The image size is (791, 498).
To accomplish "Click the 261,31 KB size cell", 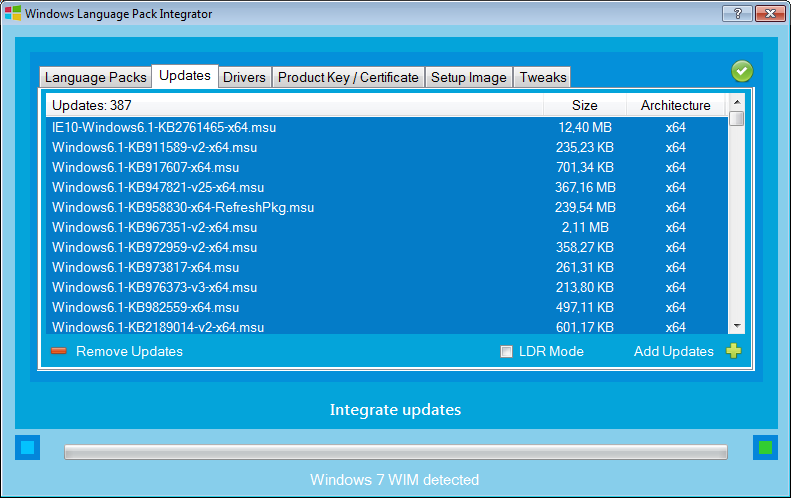I will point(585,267).
